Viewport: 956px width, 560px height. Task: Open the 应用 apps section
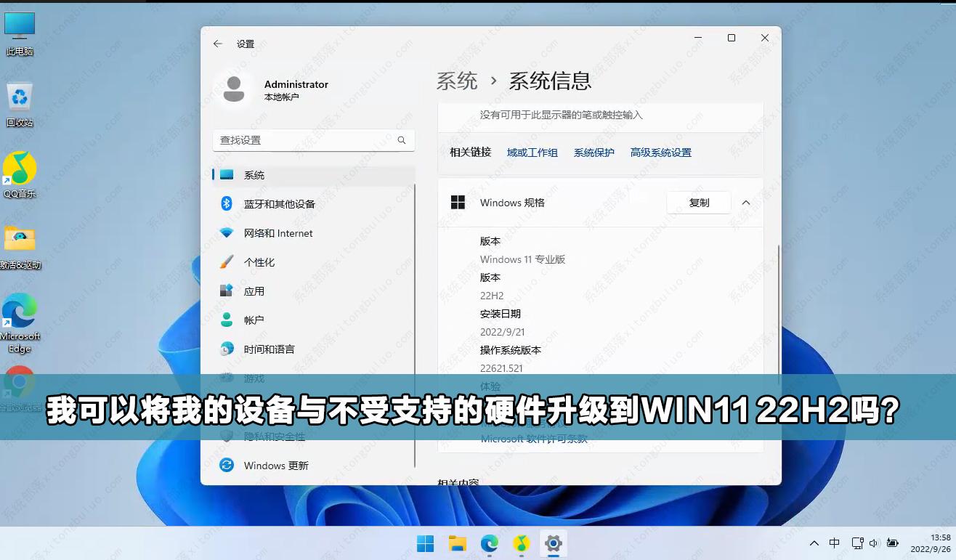click(x=255, y=291)
